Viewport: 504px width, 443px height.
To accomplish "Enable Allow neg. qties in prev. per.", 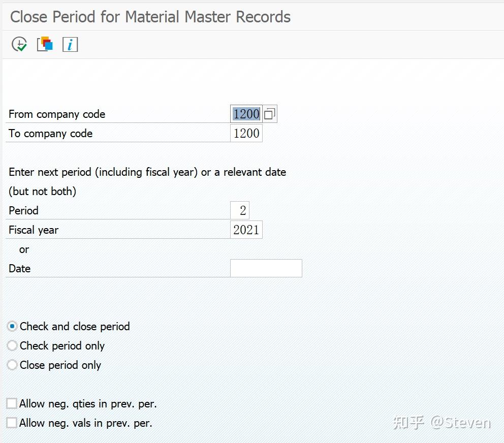I will click(x=12, y=404).
